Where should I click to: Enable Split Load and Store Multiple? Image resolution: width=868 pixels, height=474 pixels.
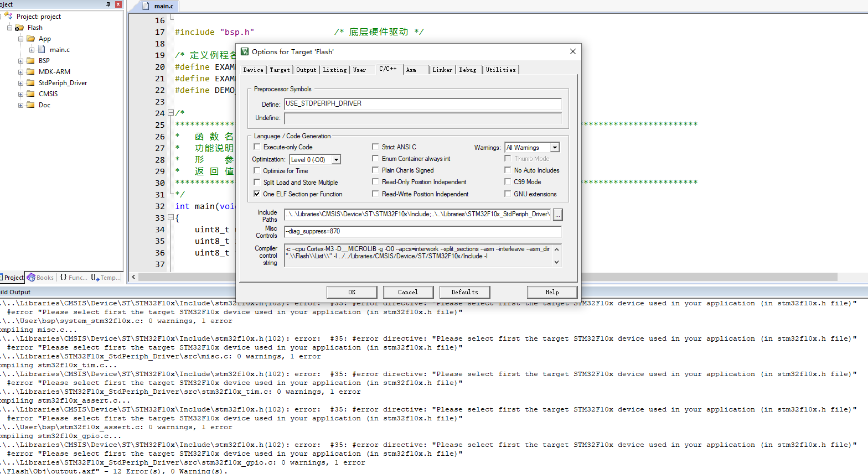click(x=257, y=182)
